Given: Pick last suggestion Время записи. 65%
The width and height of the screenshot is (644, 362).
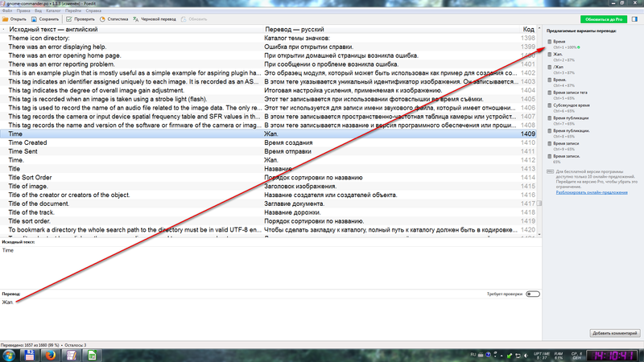Looking at the screenshot, I should 564,158.
